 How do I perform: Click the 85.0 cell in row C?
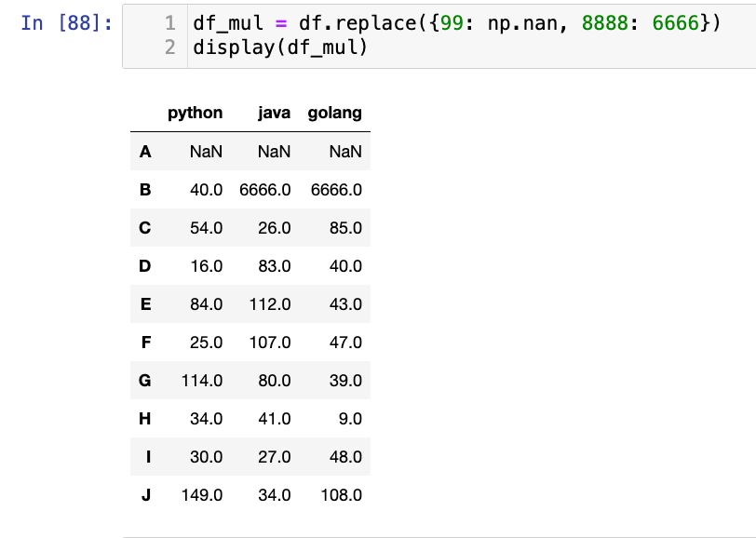[x=345, y=227]
